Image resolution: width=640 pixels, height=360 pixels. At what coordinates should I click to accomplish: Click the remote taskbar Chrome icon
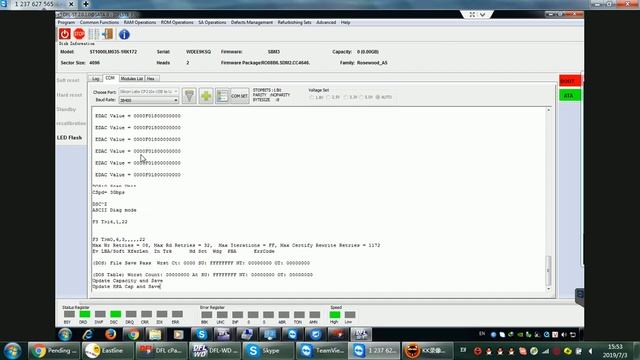pyautogui.click(x=133, y=334)
